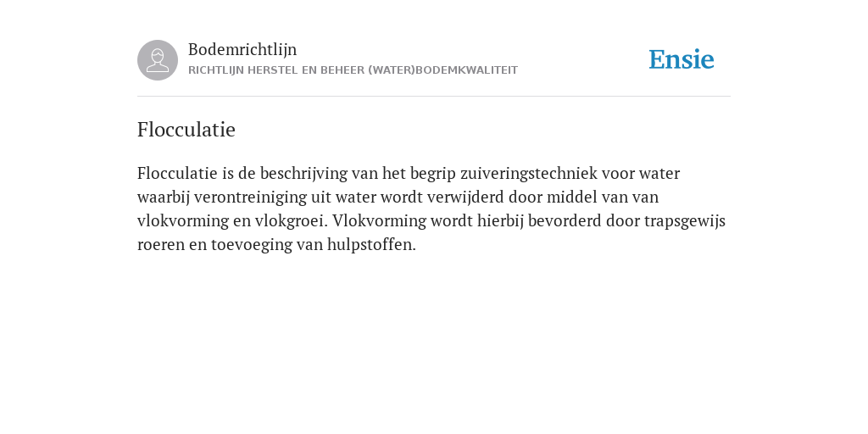Click the subtitle Richtlijn herstel en beheer (water)bodemkwaliteit

(353, 70)
